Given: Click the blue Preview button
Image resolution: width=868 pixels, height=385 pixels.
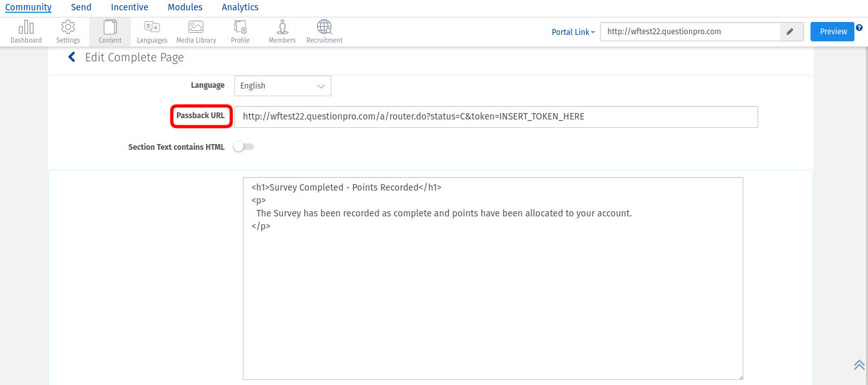Looking at the screenshot, I should tap(832, 32).
